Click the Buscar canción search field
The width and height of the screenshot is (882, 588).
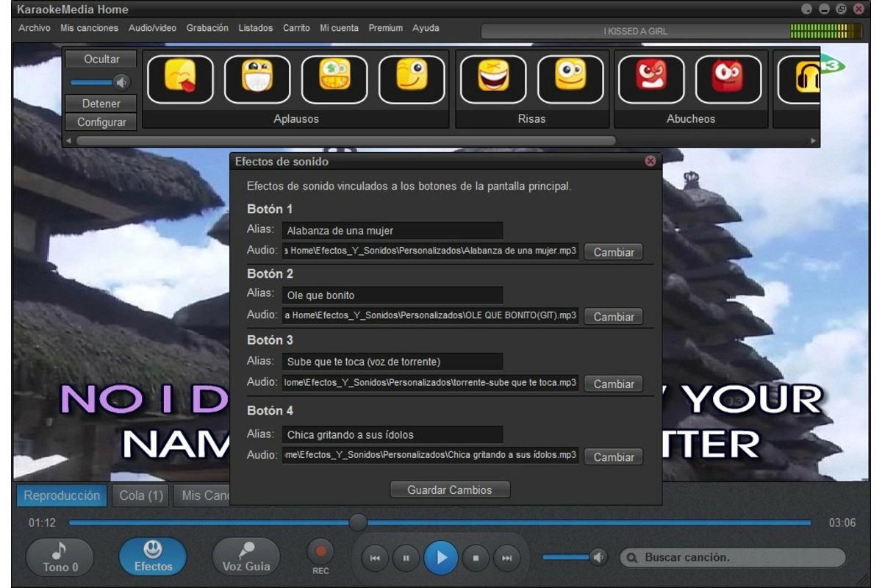(735, 557)
